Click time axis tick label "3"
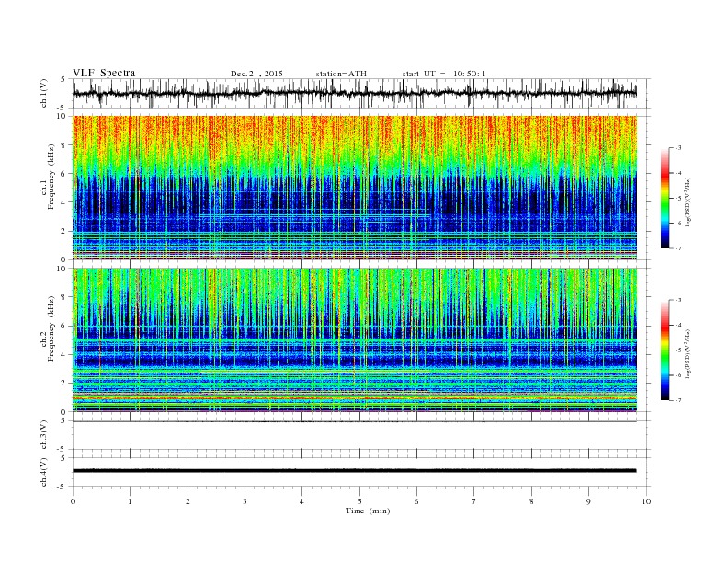This screenshot has height=563, width=728. pyautogui.click(x=245, y=501)
